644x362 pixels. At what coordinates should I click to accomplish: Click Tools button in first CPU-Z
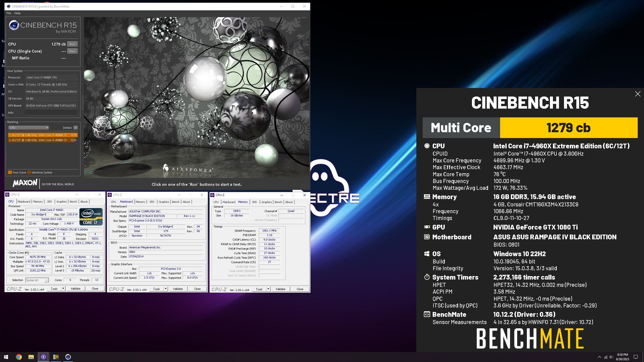point(54,289)
